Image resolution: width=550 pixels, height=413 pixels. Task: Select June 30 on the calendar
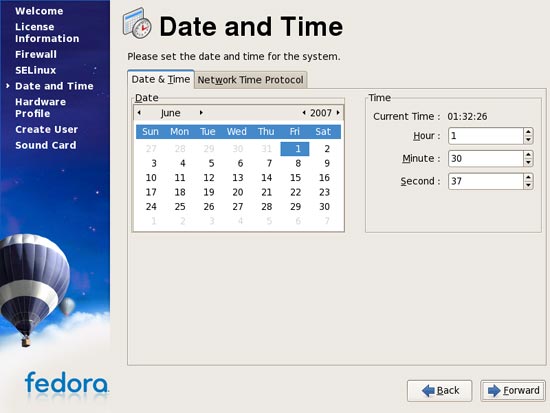coord(324,206)
